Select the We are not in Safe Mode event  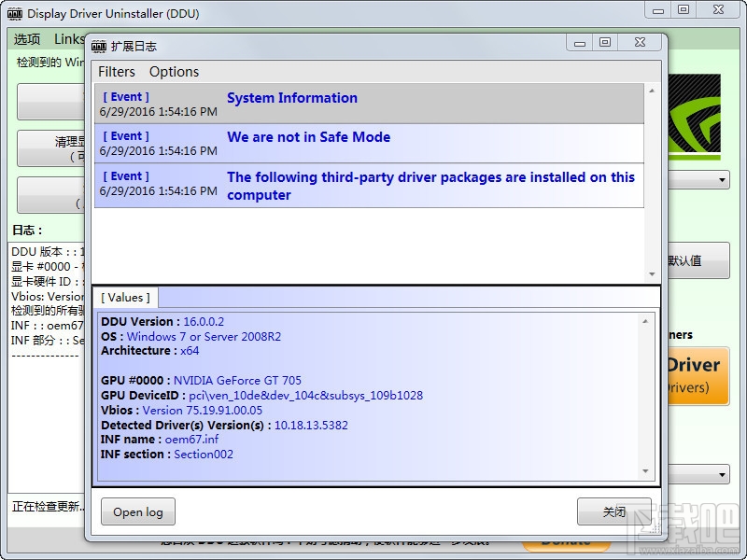point(308,137)
